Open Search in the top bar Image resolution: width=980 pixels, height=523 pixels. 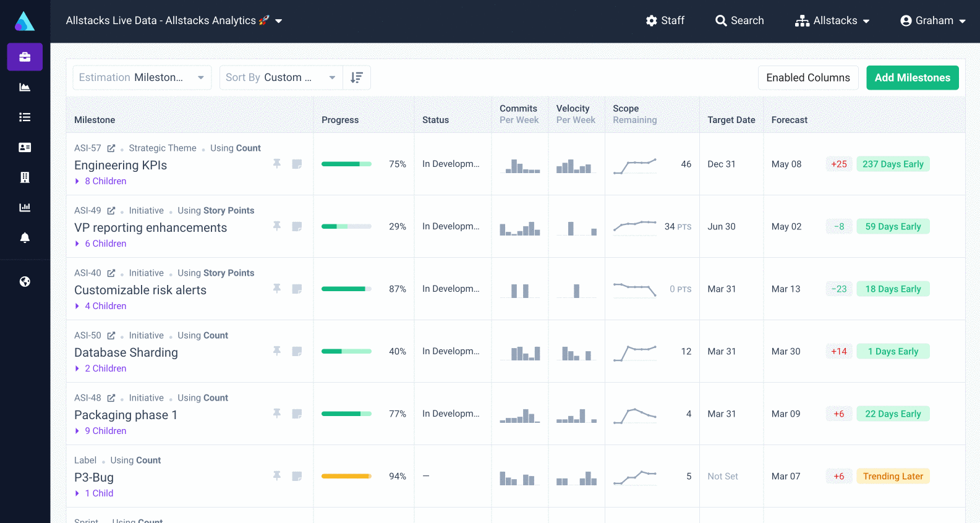click(x=739, y=21)
